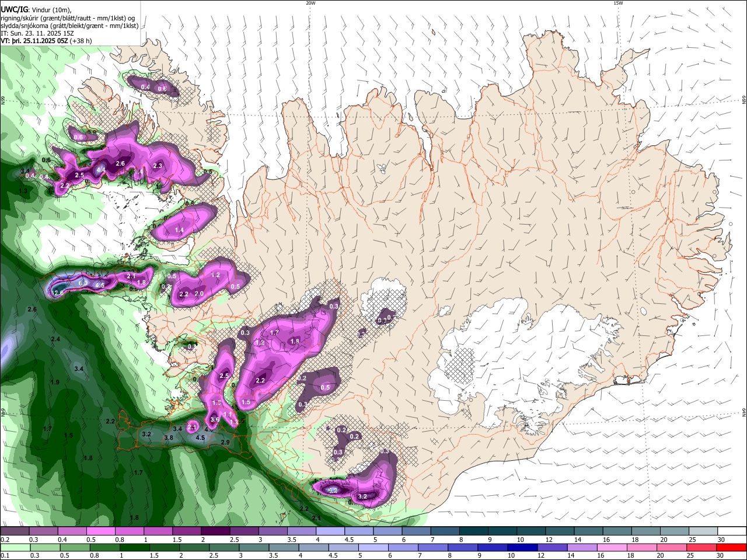Click the '12.6' precipitation value on the map

pyautogui.click(x=58, y=293)
